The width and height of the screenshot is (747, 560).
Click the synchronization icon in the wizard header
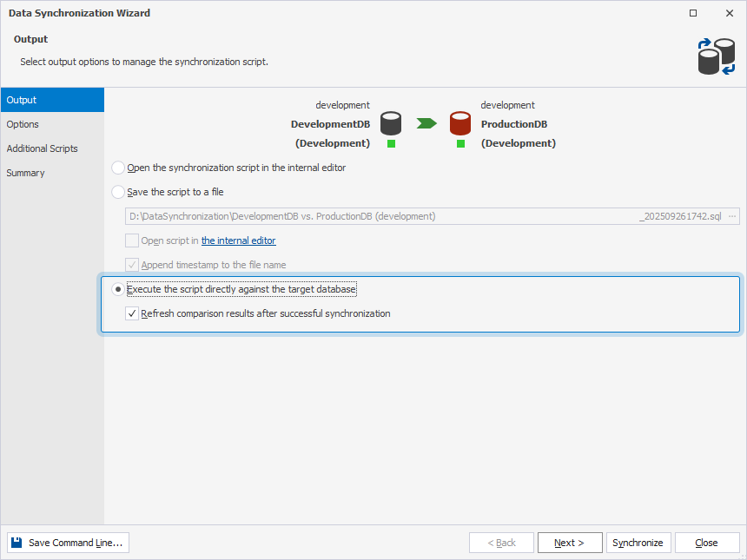pyautogui.click(x=714, y=56)
